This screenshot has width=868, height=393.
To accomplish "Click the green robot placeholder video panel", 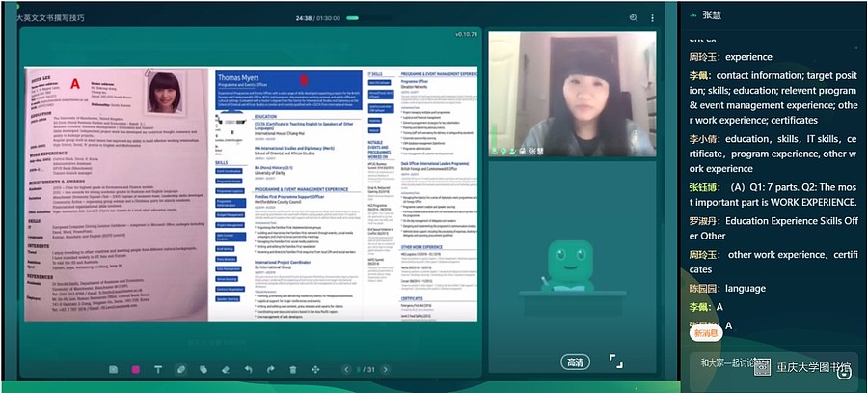I will tap(572, 267).
